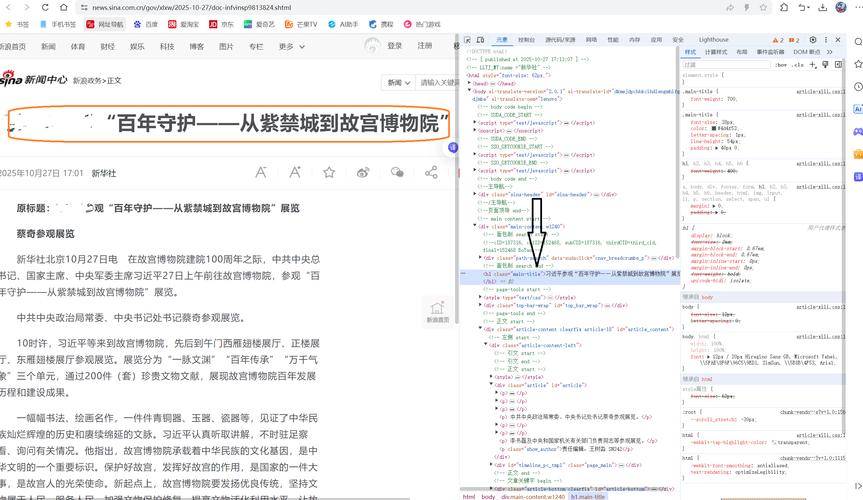Toggle the DevTools device toolbar icon
This screenshot has height=500, width=863.
click(x=480, y=40)
